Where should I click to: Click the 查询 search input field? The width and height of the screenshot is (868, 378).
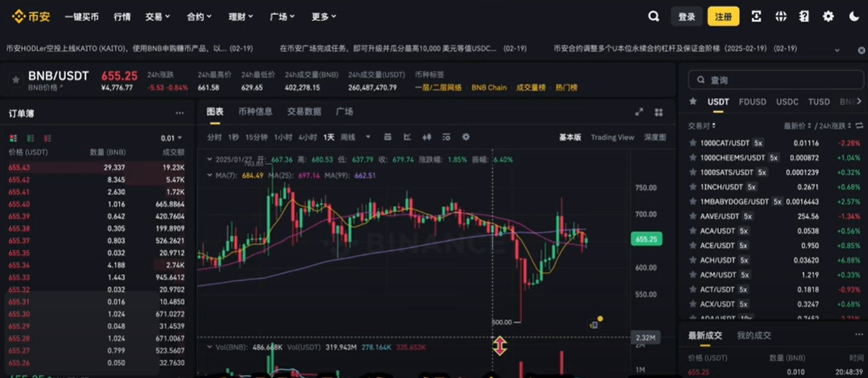[775, 80]
